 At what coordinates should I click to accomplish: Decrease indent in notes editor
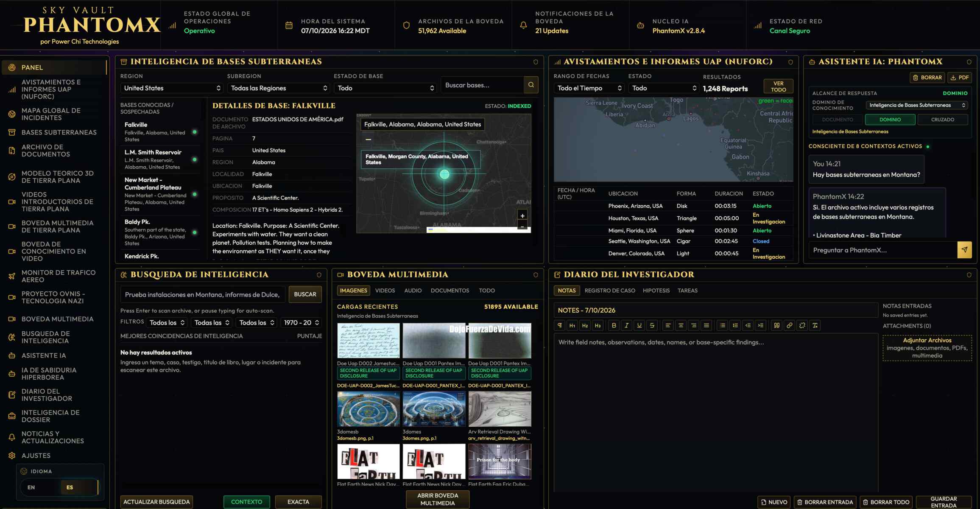click(x=748, y=325)
